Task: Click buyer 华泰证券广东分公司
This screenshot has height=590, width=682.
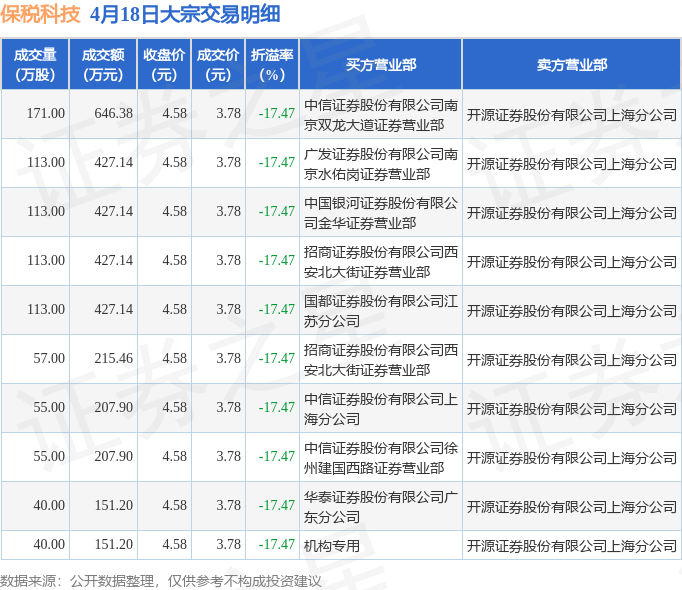Action: point(381,507)
